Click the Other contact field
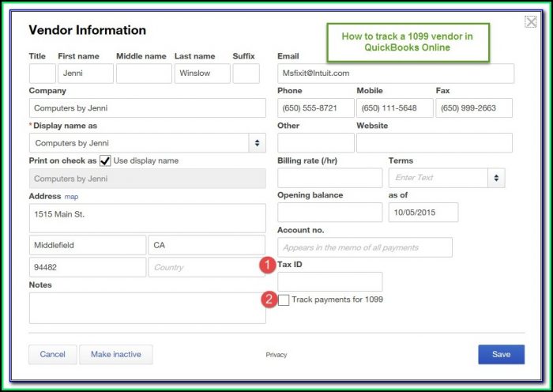Viewport: 553px width, 392px height. point(316,143)
